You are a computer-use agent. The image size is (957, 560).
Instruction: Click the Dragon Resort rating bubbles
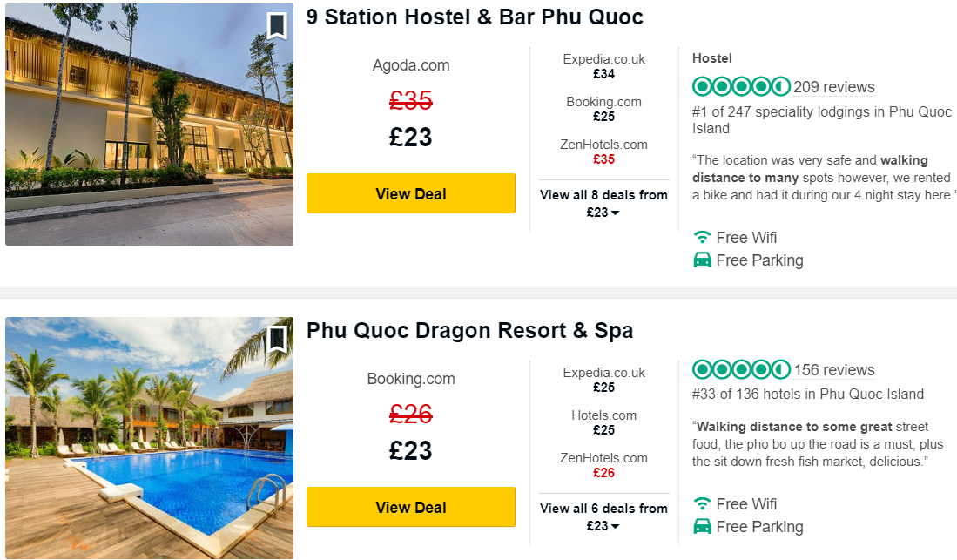point(741,369)
